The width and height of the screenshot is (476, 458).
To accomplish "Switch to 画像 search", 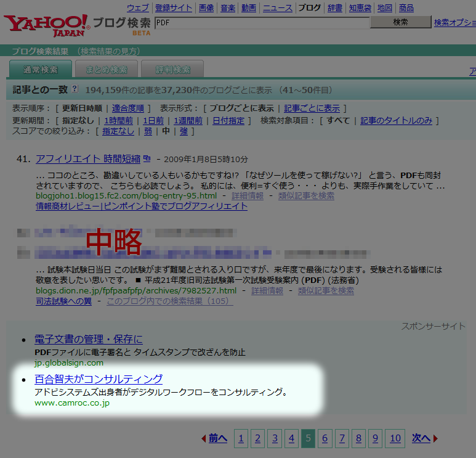I will 206,7.
